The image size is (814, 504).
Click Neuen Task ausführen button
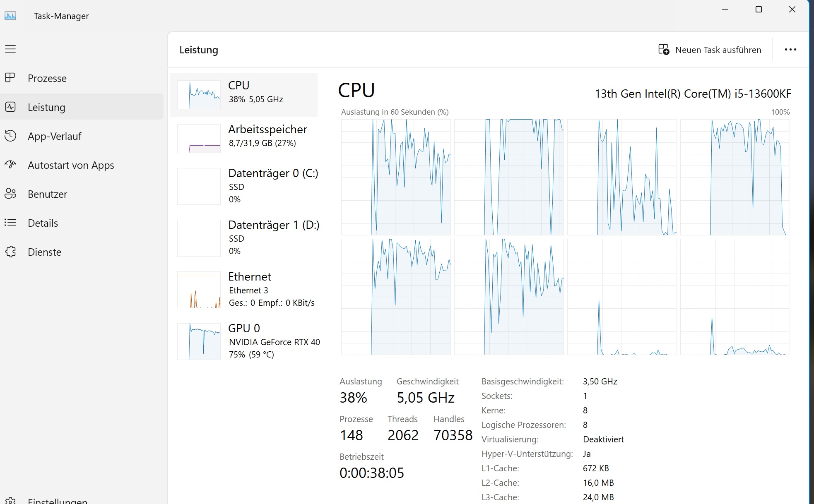(x=710, y=50)
